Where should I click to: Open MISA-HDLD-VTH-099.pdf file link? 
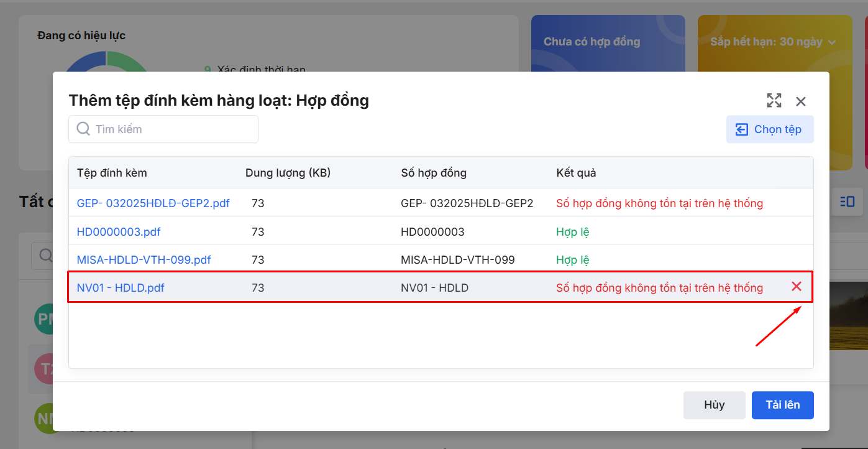[144, 260]
